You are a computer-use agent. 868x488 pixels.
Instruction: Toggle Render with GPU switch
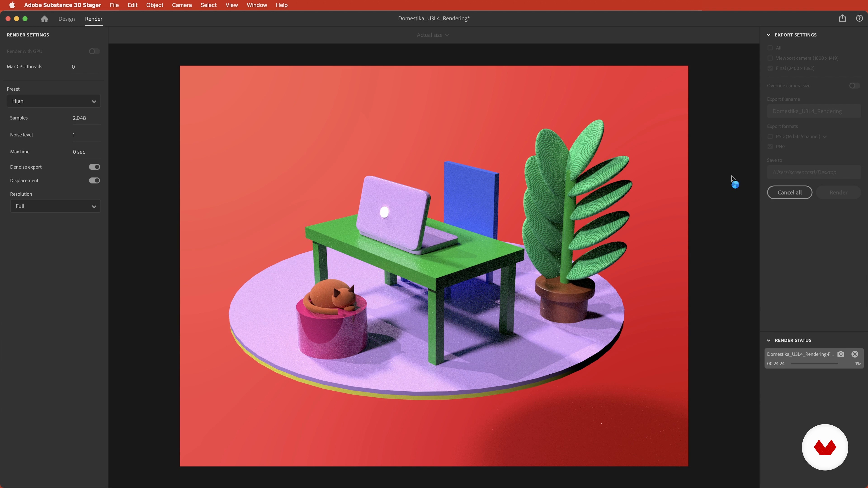tap(94, 51)
